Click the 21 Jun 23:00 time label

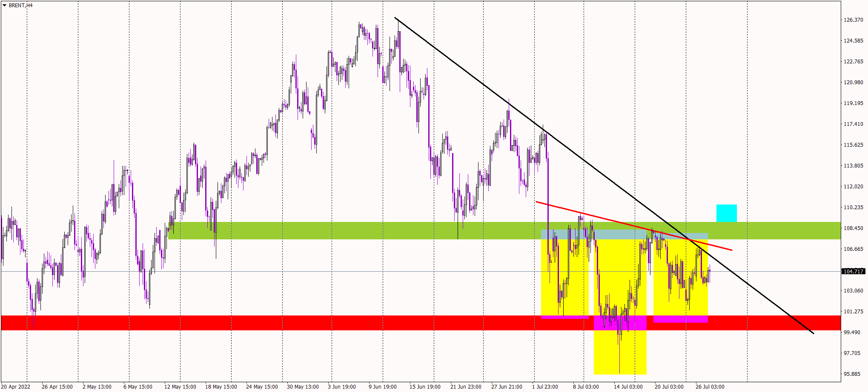[x=466, y=386]
